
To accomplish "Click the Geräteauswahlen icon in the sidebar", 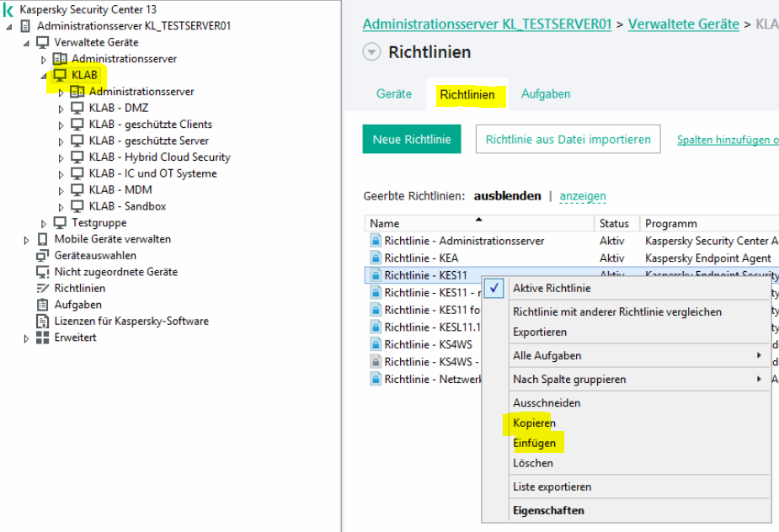I will (x=42, y=256).
